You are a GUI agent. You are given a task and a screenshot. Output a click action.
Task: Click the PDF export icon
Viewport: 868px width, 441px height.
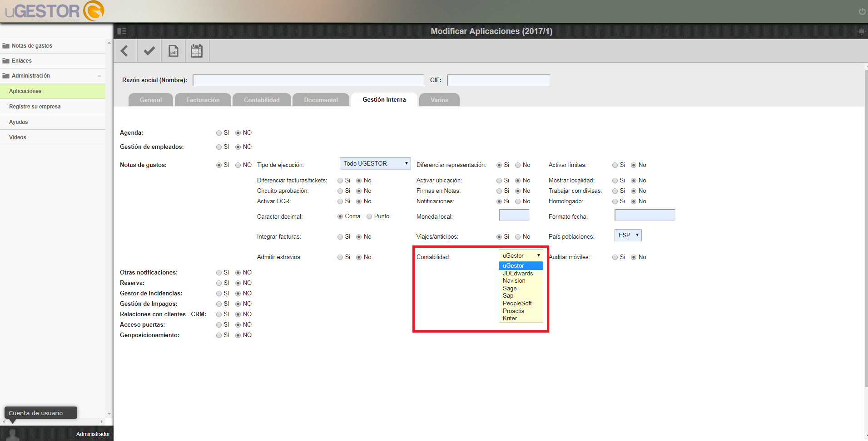173,51
